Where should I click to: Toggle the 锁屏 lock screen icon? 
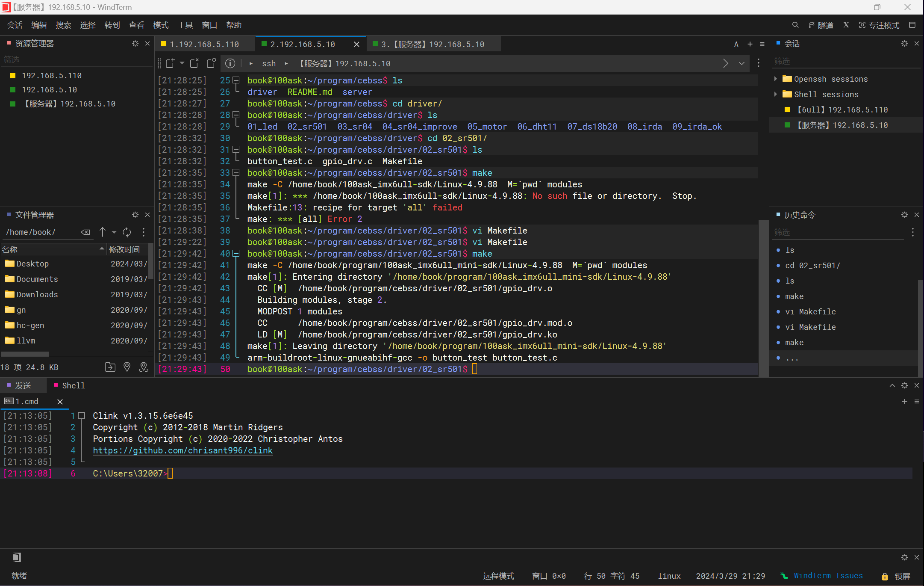pos(885,576)
